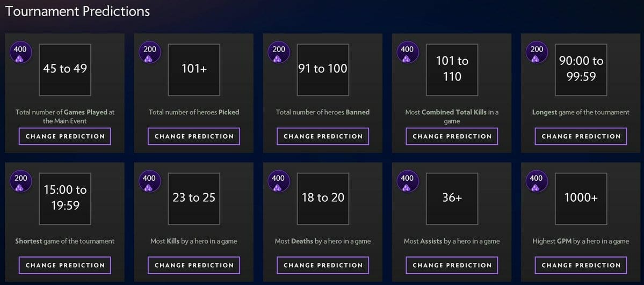Screen dimensions: 644x285
Task: Click the 200-point badge on Longest game card
Action: 536,53
